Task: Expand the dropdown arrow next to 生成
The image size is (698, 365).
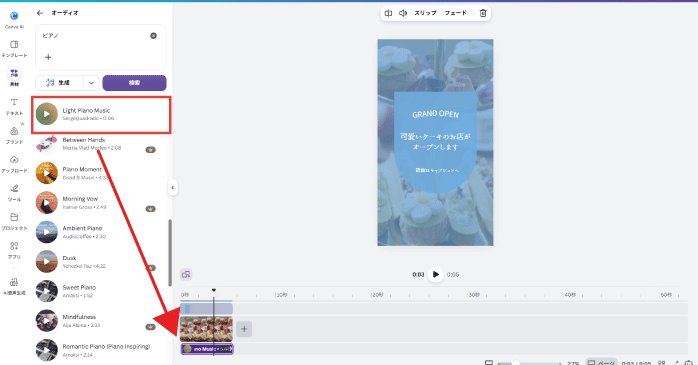Action: point(91,83)
